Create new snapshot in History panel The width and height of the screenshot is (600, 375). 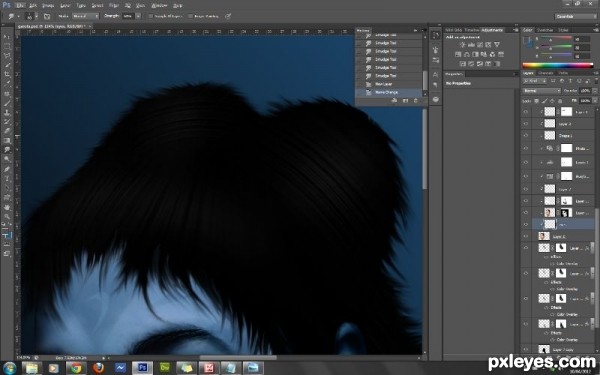pyautogui.click(x=405, y=101)
